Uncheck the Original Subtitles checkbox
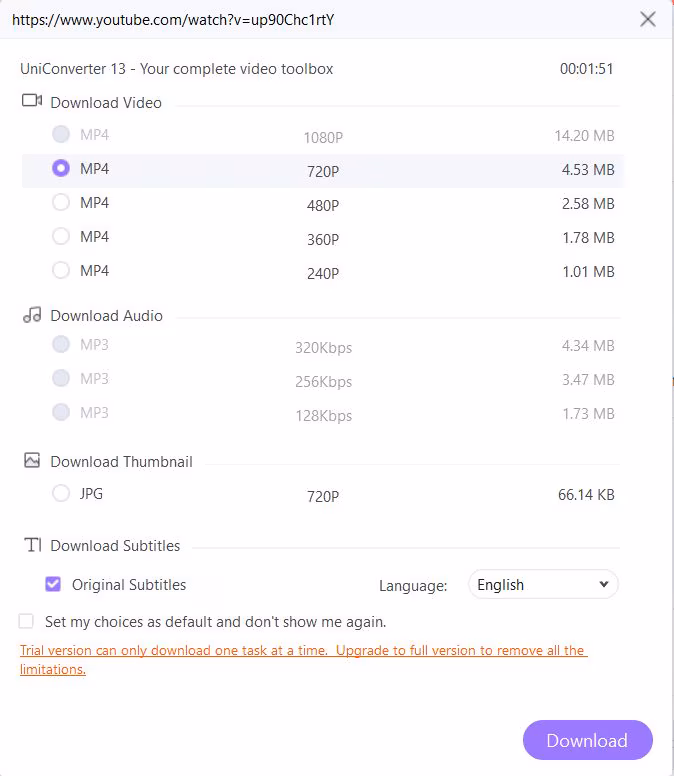 pos(53,584)
